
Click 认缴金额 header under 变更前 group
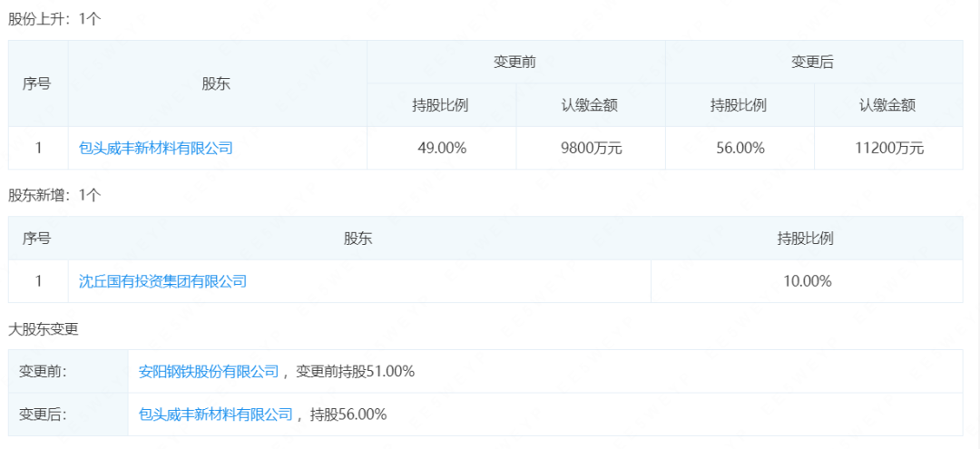591,105
